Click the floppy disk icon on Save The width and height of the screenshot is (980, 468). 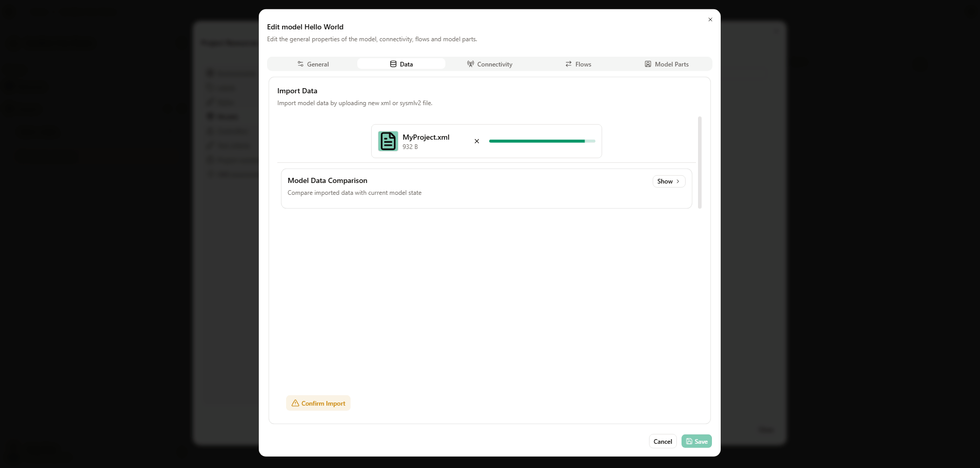pos(689,441)
